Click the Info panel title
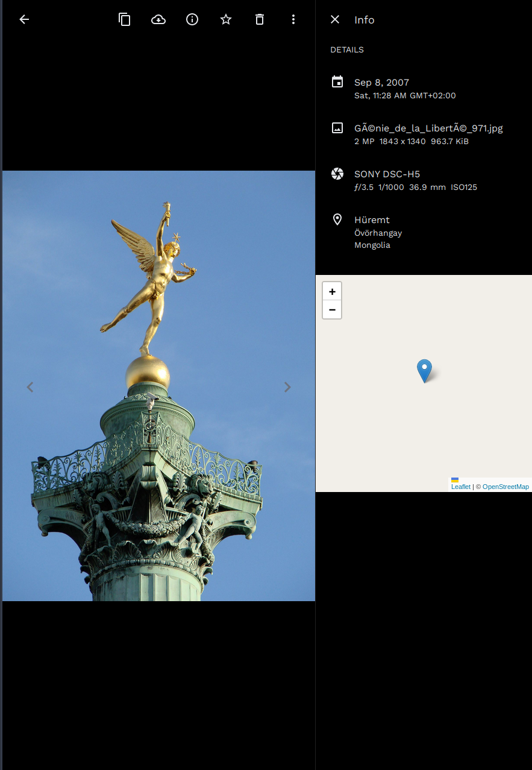Screen dimensions: 532x770 [364, 20]
